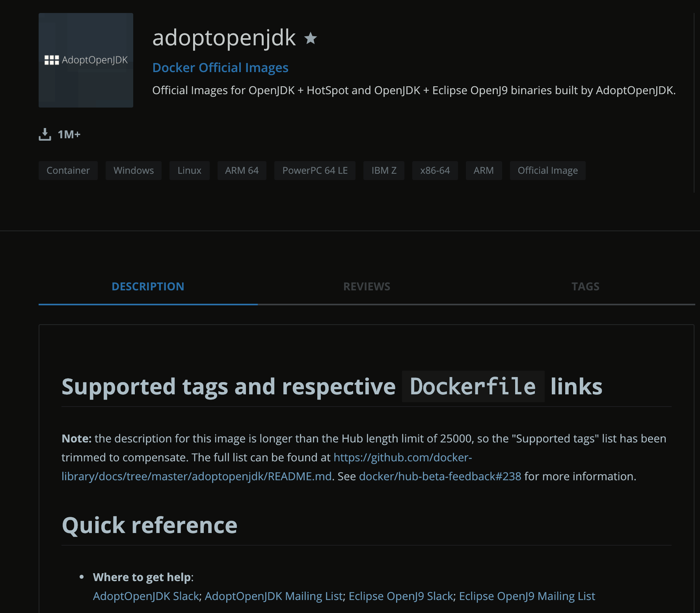Select the PowerPC 64 LE tag chip

coord(315,171)
